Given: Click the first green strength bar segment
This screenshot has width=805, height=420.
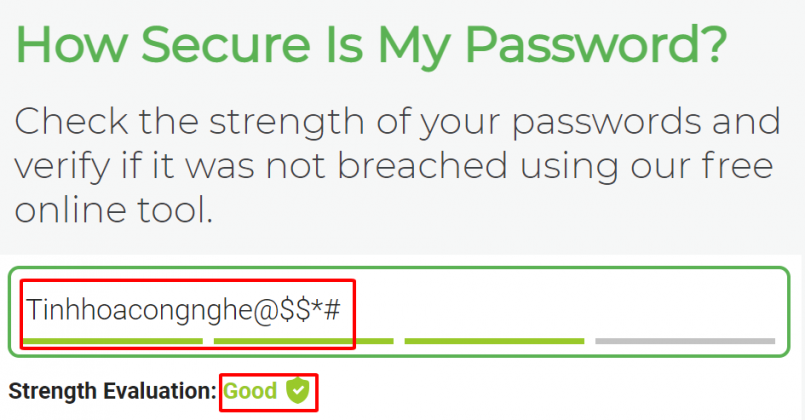Looking at the screenshot, I should tap(112, 341).
